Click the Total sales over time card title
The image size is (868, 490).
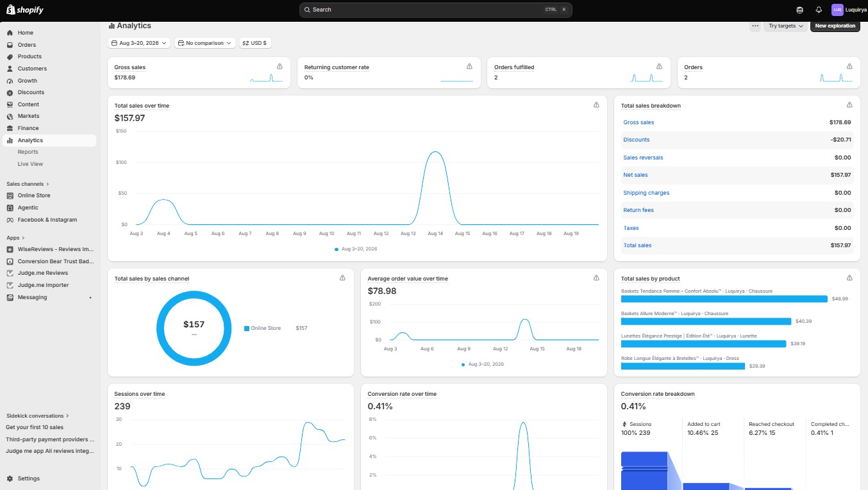142,106
